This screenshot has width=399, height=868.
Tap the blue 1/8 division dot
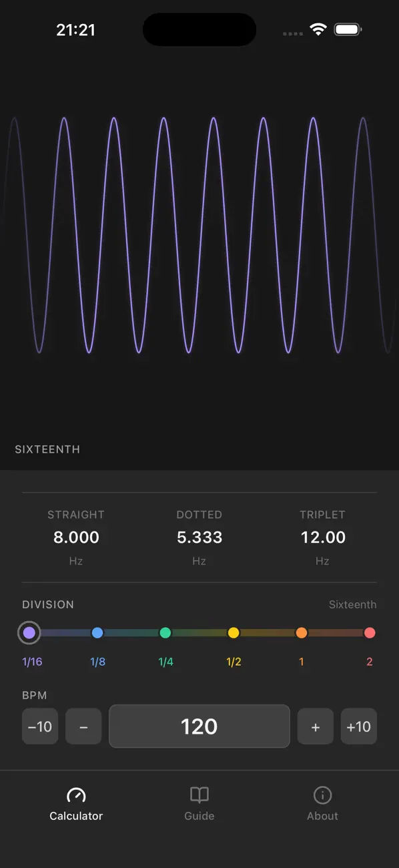point(97,632)
